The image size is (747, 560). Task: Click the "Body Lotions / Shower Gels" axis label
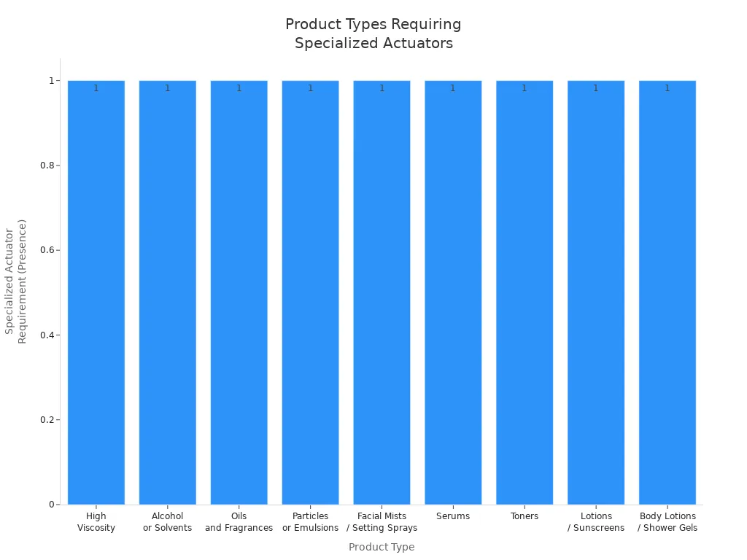667,522
